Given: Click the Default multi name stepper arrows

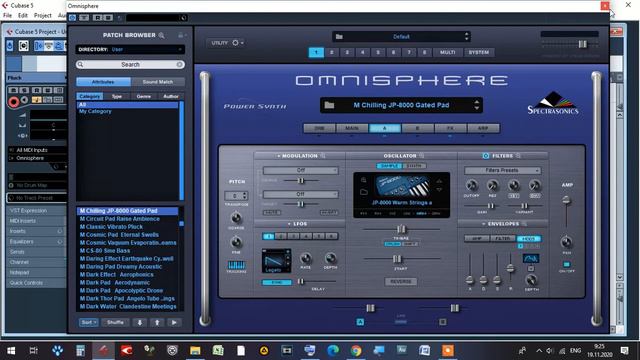Looking at the screenshot, I should tap(467, 36).
